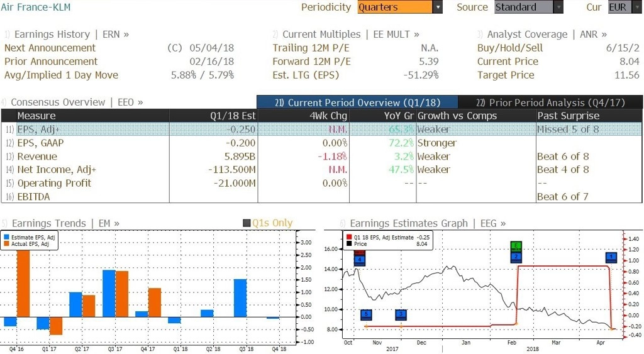Open the Source dropdown arrow
This screenshot has width=644, height=354.
[558, 7]
